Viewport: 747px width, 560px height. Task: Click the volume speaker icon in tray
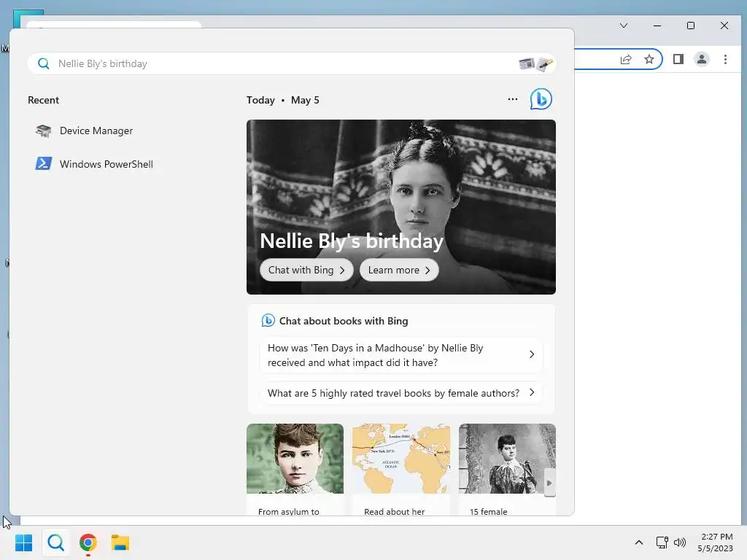[679, 542]
